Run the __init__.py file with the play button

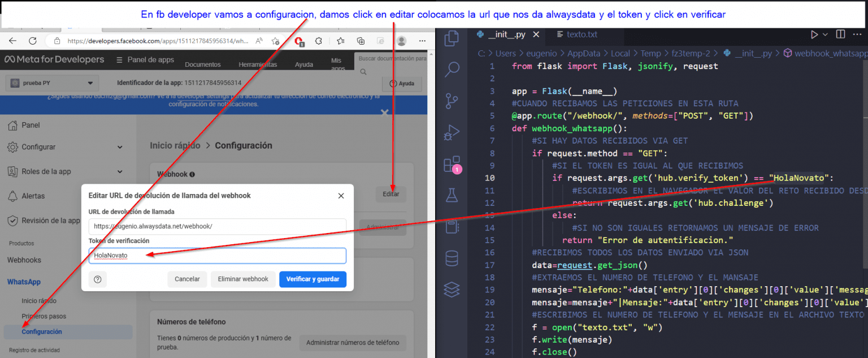(814, 34)
